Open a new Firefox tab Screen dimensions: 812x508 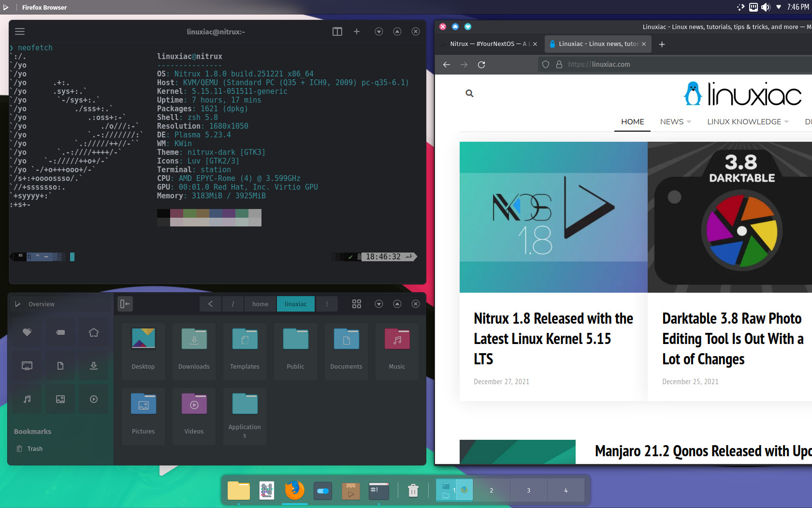coord(662,44)
